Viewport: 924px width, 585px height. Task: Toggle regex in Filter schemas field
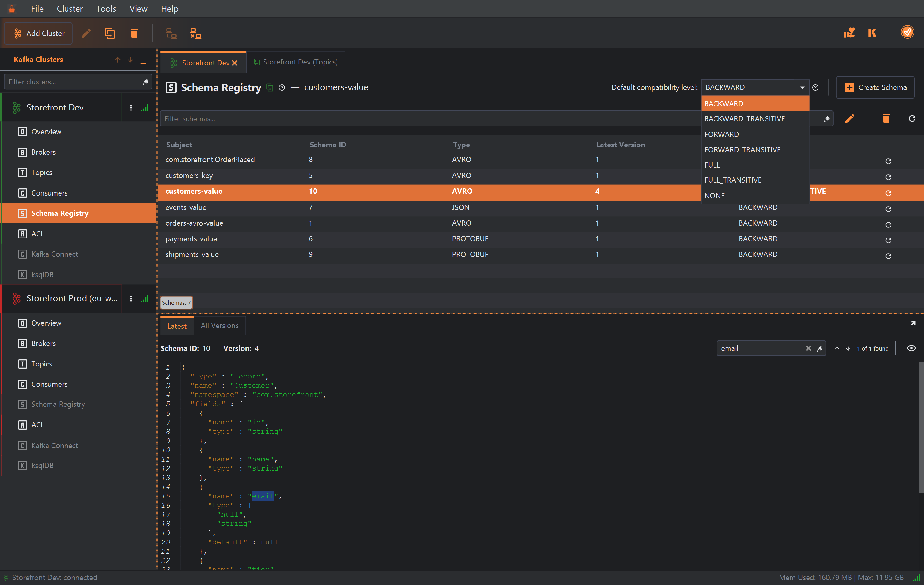point(826,118)
